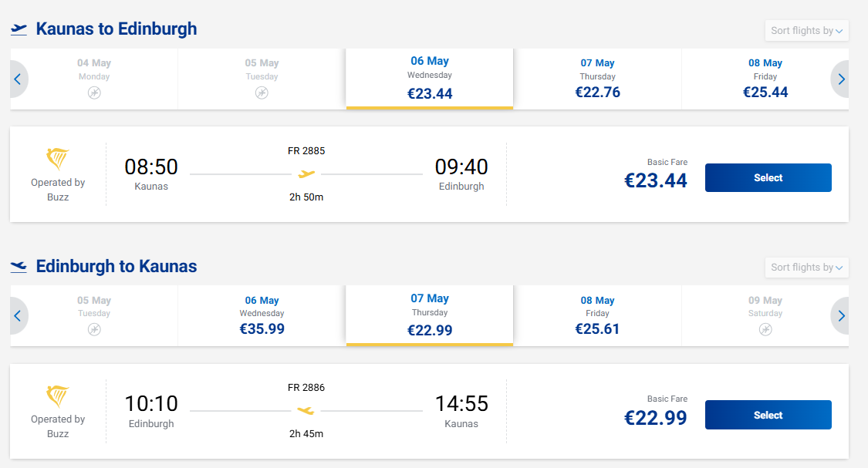Click the yellow plane icon on FR 2886 route

click(x=306, y=411)
